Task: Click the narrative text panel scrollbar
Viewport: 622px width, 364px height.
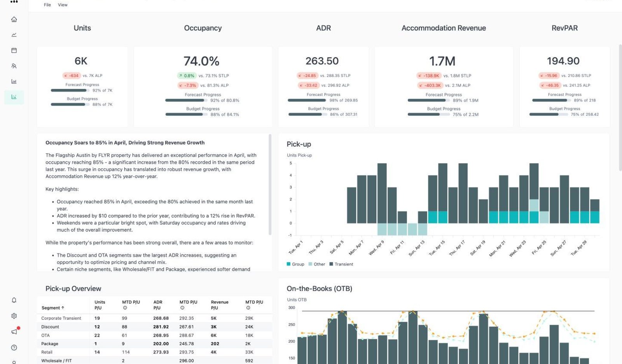Action: point(270,185)
